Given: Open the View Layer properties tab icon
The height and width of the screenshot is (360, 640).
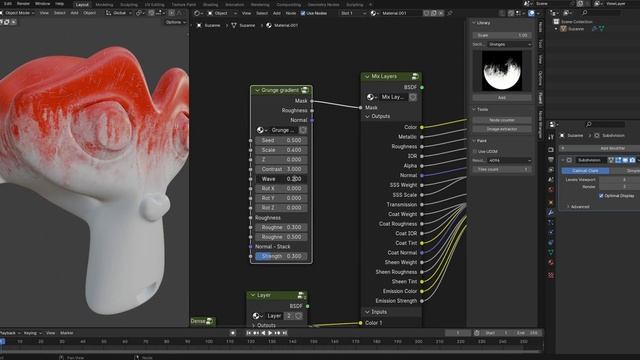Looking at the screenshot, I should click(x=551, y=169).
